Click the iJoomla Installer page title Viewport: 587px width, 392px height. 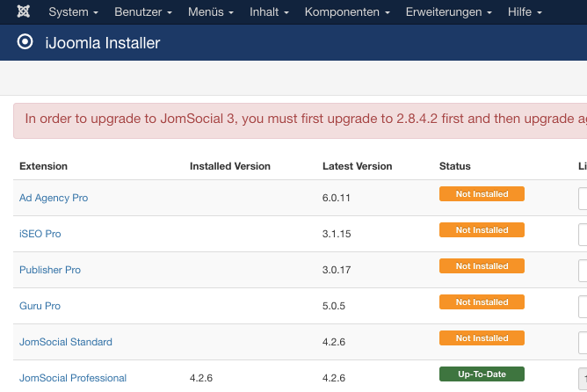tap(103, 43)
